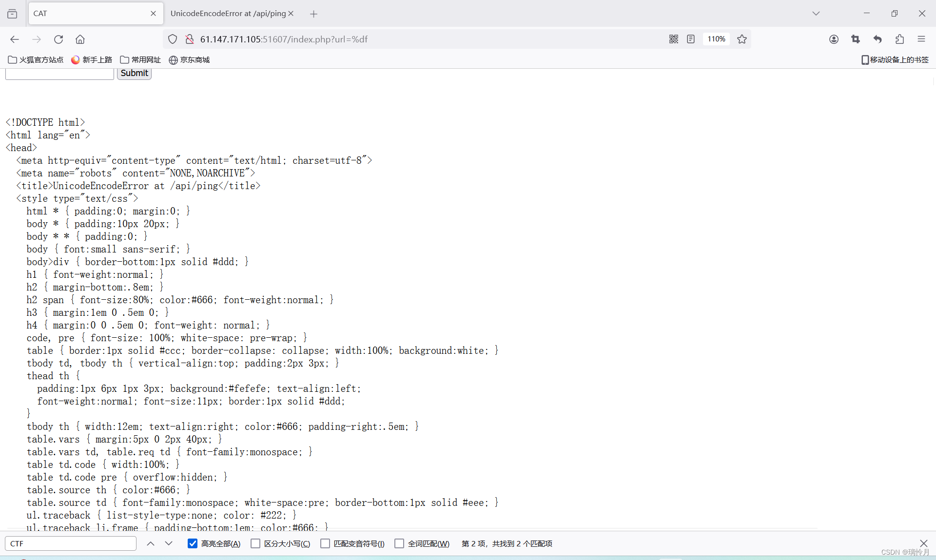Open the QR code icon in address bar
This screenshot has width=936, height=560.
(673, 39)
